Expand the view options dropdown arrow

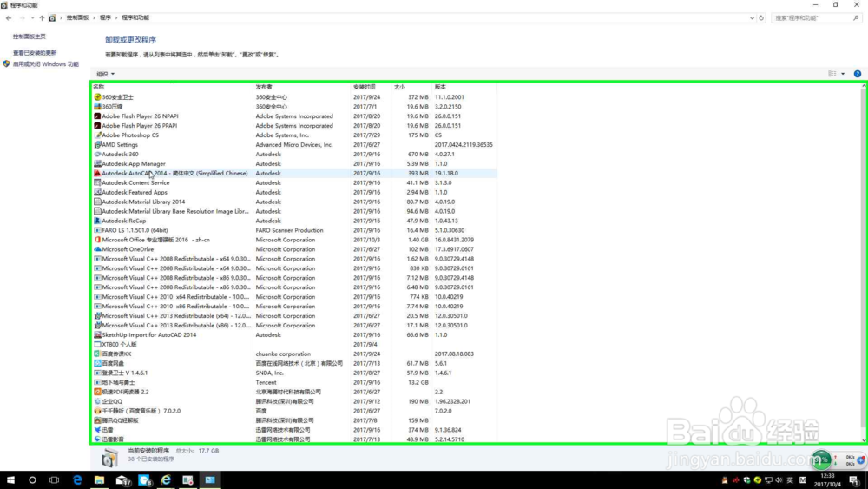click(843, 74)
